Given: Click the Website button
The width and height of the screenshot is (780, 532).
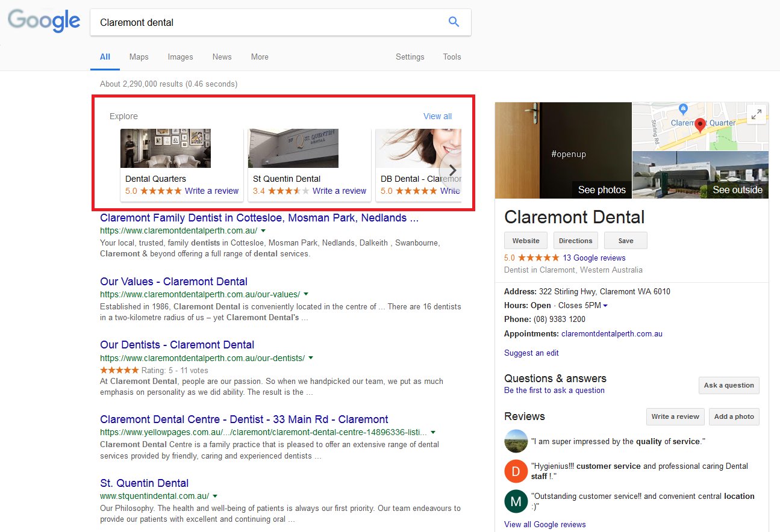Looking at the screenshot, I should click(x=526, y=241).
